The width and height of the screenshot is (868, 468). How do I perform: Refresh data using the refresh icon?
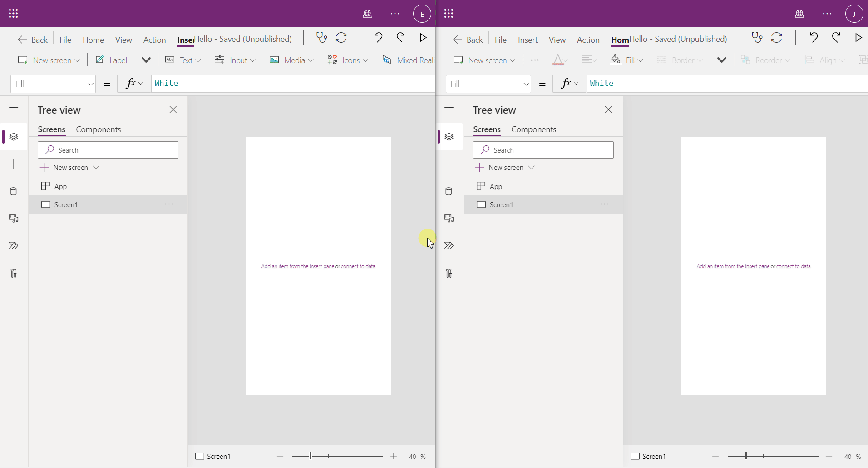[342, 37]
